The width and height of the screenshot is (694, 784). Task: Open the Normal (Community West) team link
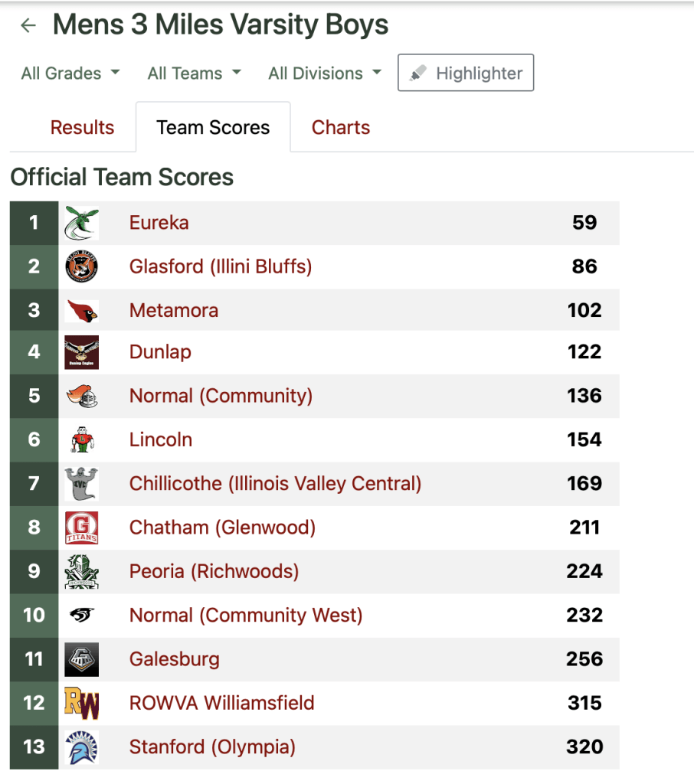click(x=246, y=615)
